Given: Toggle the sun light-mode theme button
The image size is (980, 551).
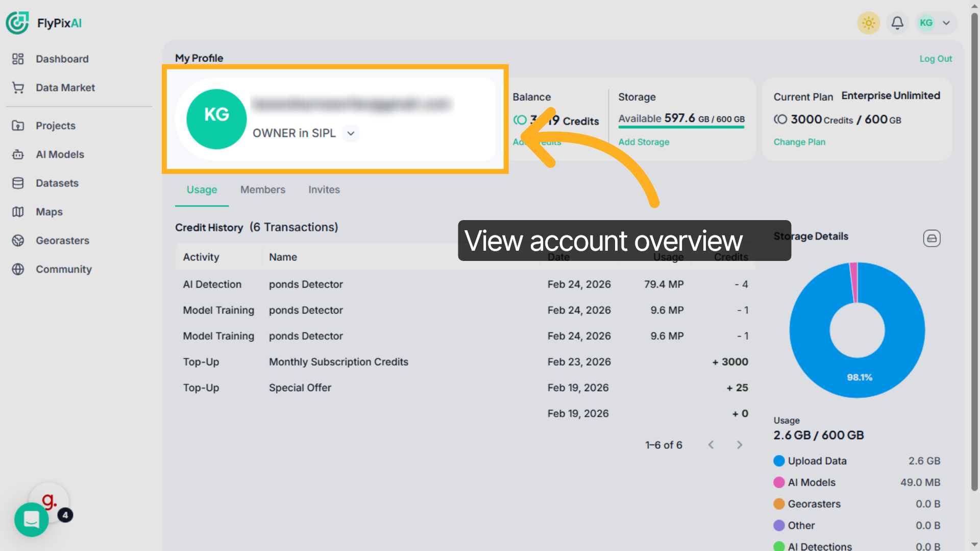Looking at the screenshot, I should click(x=868, y=23).
